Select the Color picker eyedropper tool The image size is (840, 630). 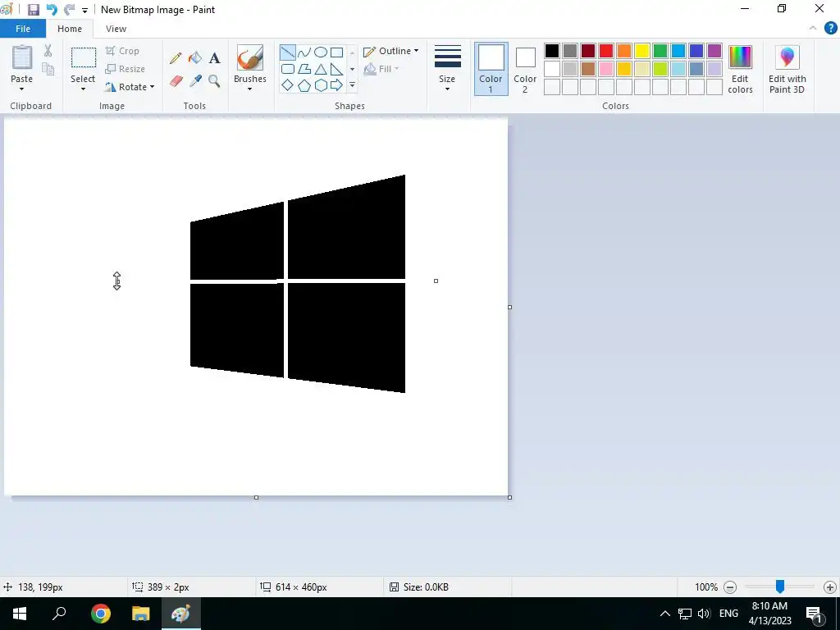[195, 81]
